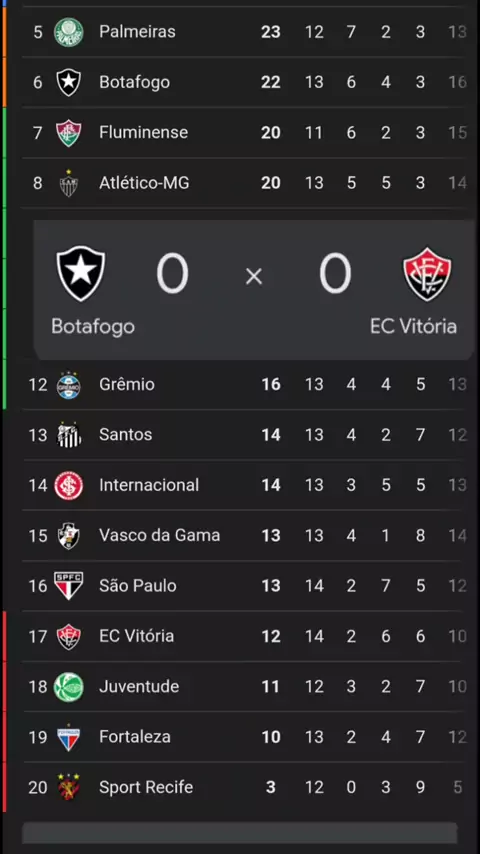
Task: Select the Sport Recife lion crest
Action: (x=69, y=788)
